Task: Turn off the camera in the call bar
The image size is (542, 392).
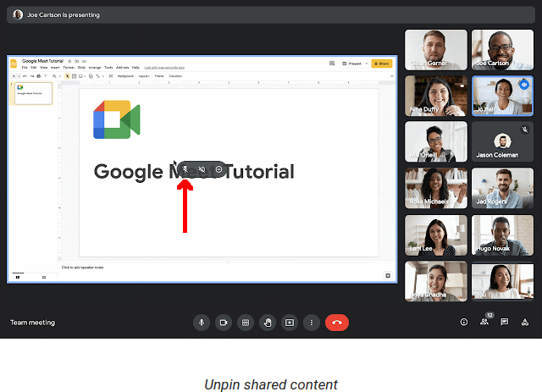Action: click(224, 323)
